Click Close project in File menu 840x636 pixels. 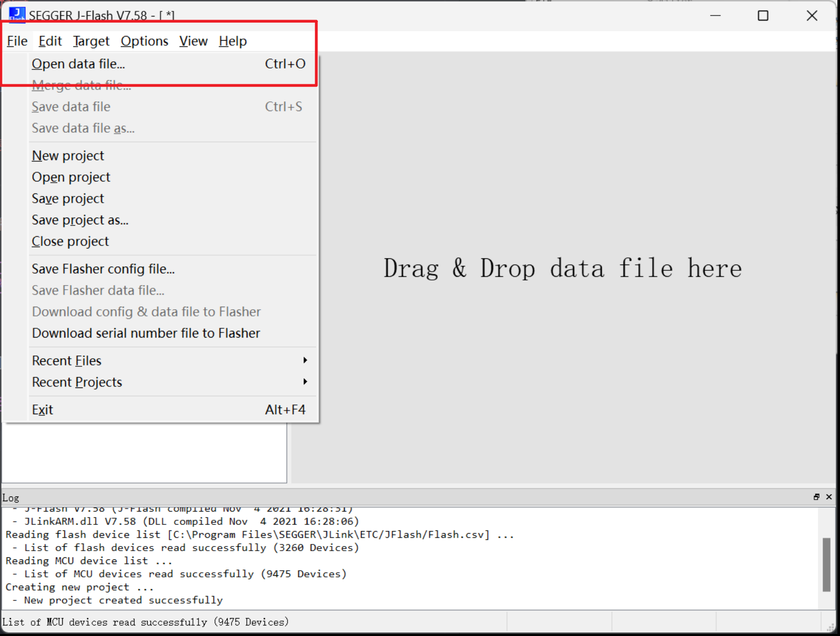(x=70, y=242)
